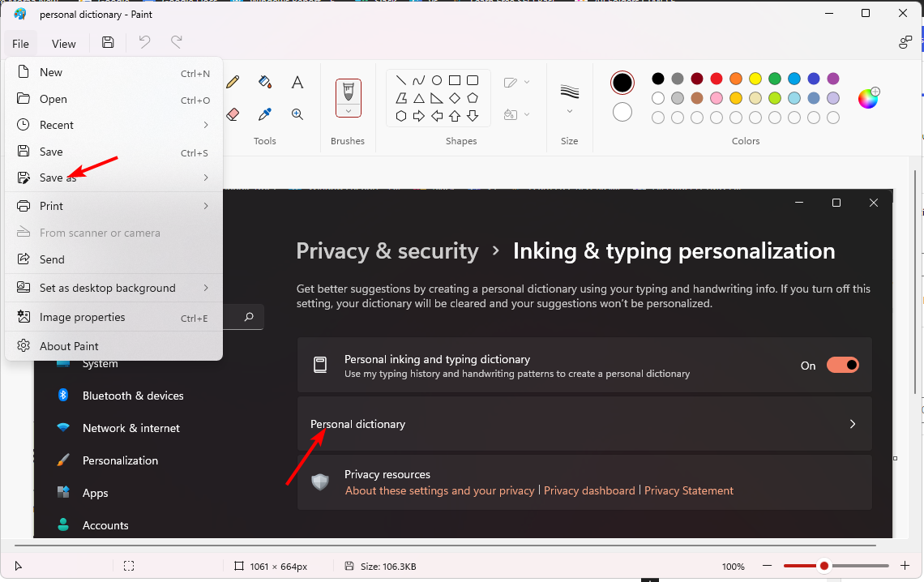This screenshot has width=924, height=582.
Task: Choose the Right triangle shape
Action: tap(437, 98)
